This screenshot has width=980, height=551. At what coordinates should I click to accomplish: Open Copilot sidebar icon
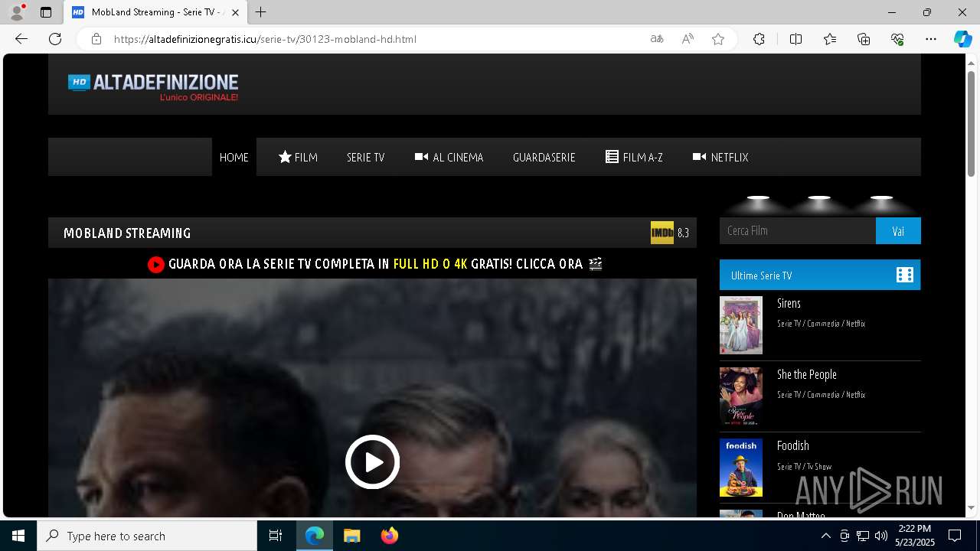(962, 39)
